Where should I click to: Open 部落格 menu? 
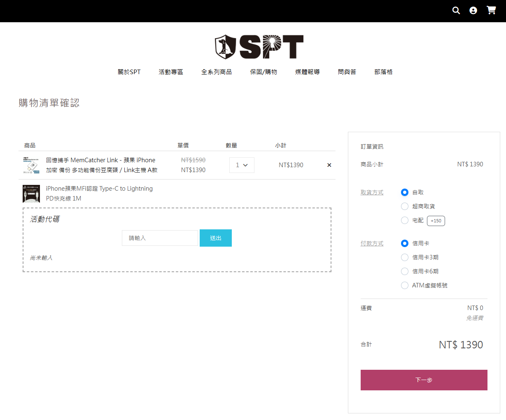coord(383,72)
